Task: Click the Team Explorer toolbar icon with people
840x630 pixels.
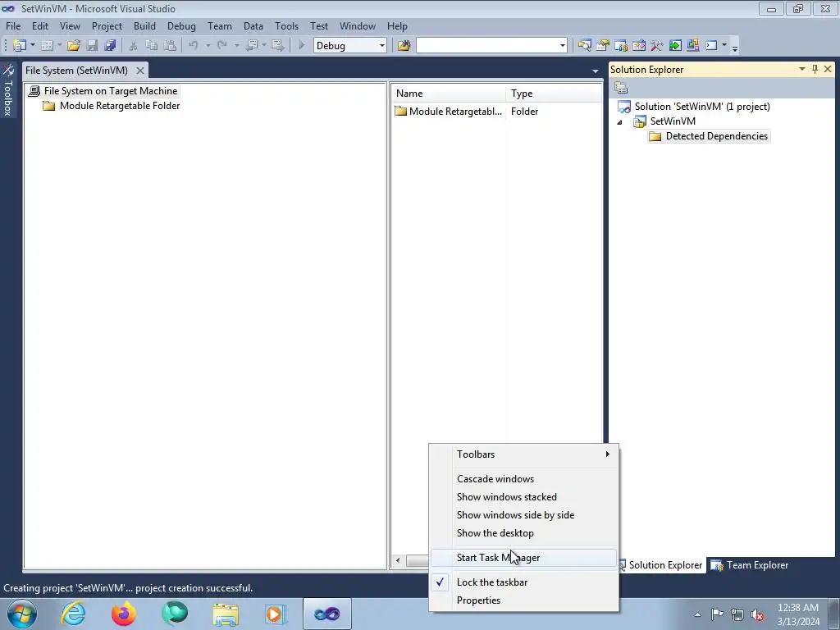Action: point(621,46)
